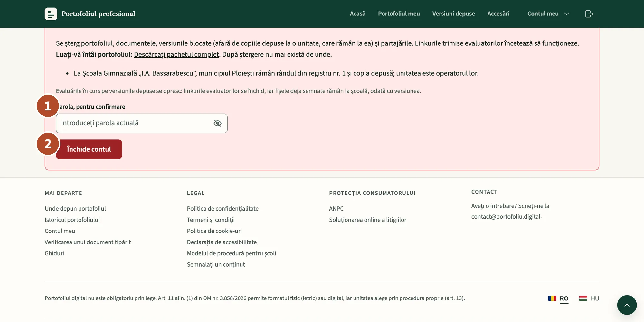Open the Descărcați pachetul complet link
Image resolution: width=644 pixels, height=322 pixels.
click(176, 54)
